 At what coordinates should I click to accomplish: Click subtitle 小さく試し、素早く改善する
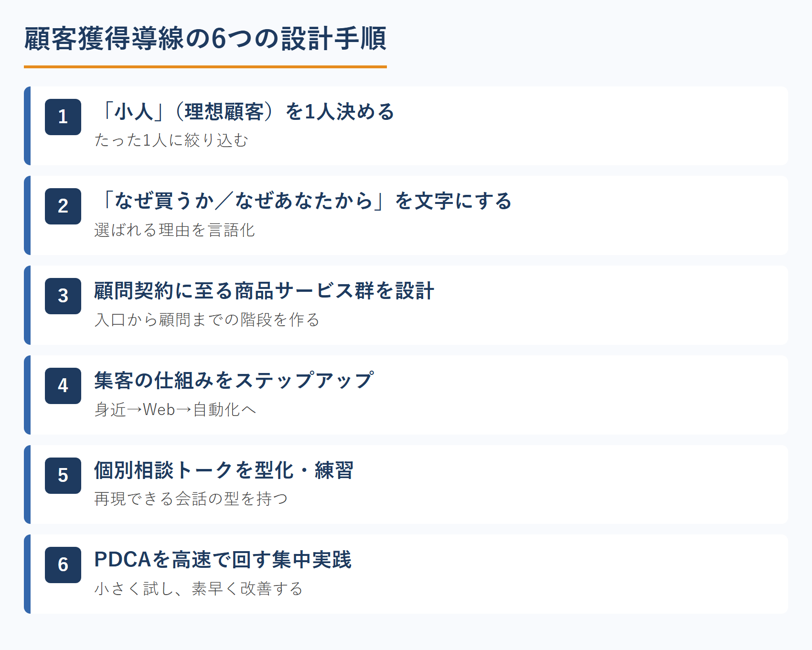point(199,589)
